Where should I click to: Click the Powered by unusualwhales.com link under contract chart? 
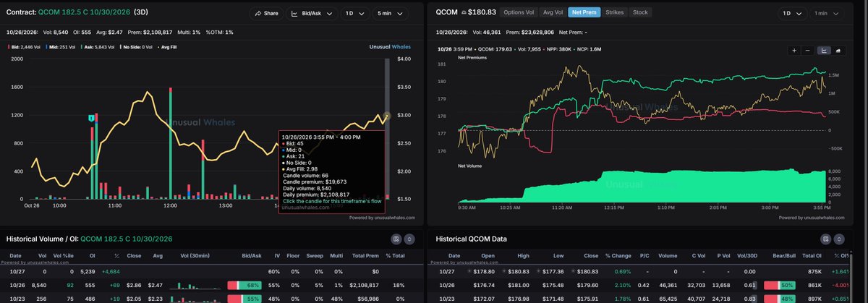pyautogui.click(x=382, y=217)
